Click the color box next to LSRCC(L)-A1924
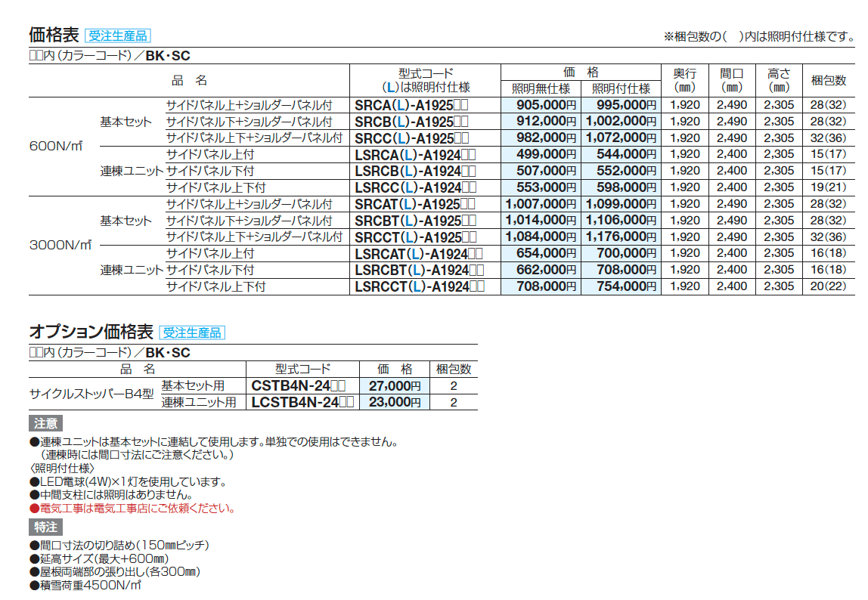 click(467, 187)
